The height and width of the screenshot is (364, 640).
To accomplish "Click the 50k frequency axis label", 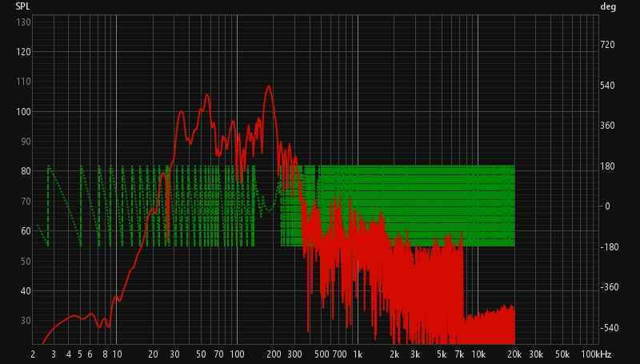I will coord(562,354).
